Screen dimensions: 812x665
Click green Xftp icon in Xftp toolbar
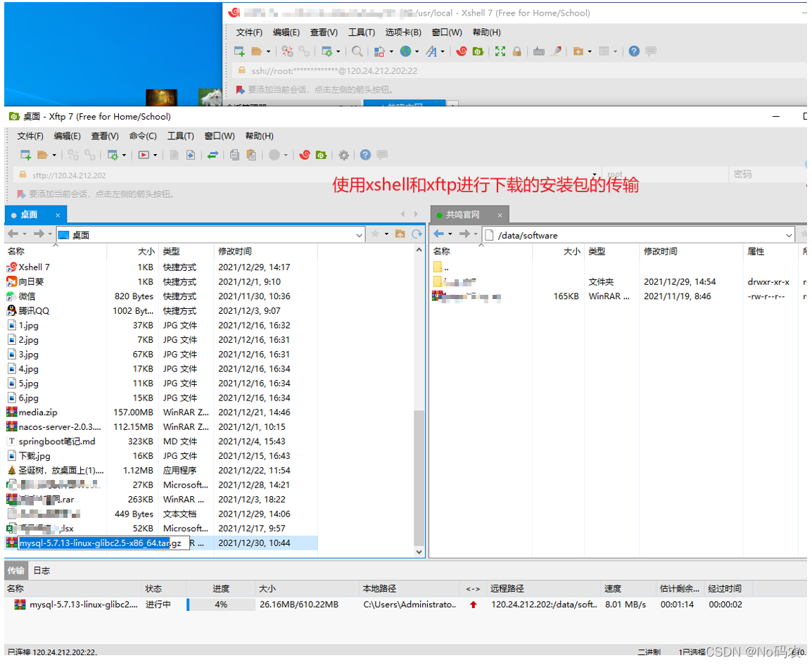[x=321, y=155]
